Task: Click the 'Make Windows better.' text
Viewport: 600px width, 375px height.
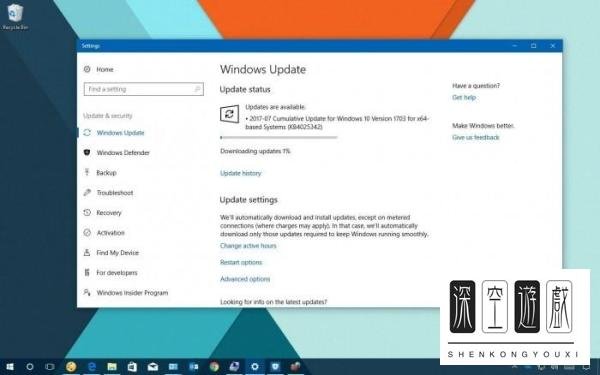Action: pos(483,126)
